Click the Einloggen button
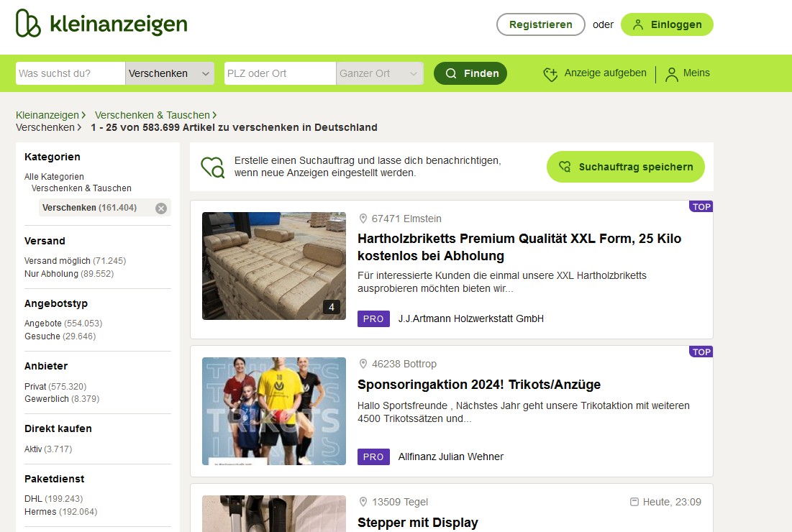 pos(667,24)
